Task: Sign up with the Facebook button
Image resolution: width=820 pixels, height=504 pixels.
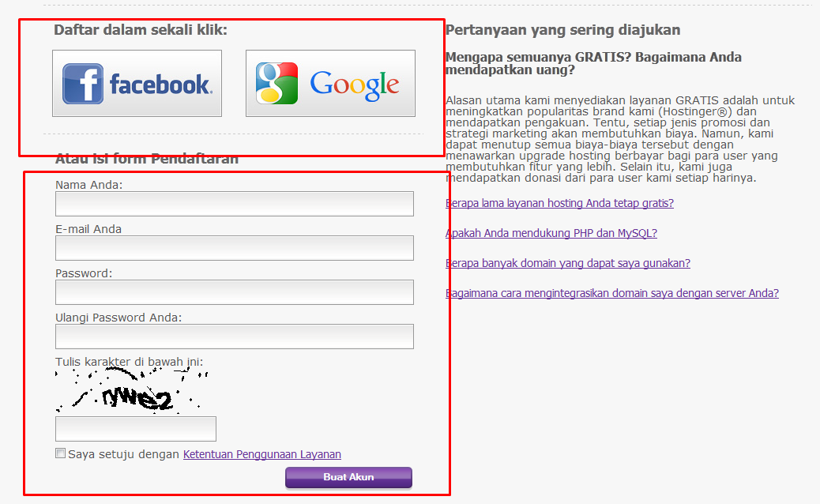Action: [x=137, y=83]
